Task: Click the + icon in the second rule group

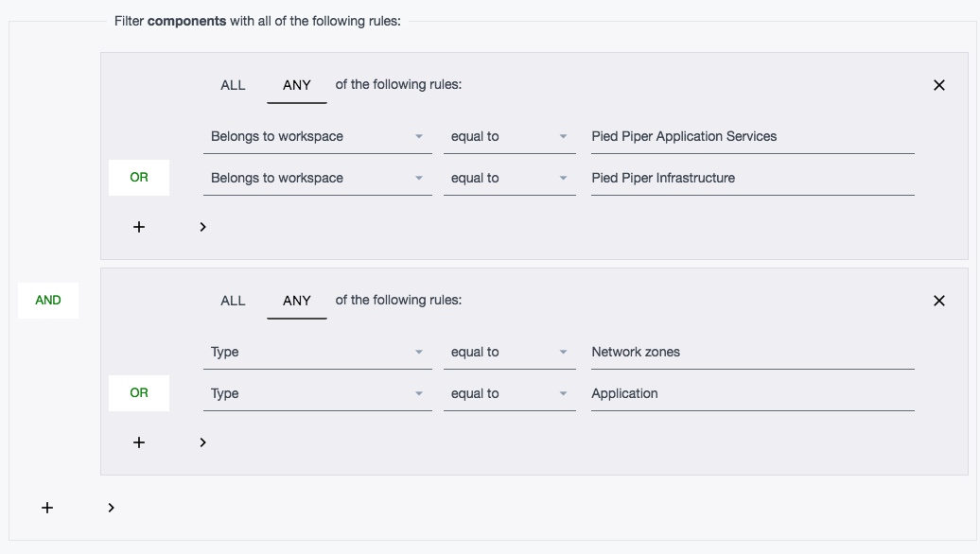Action: [x=139, y=442]
